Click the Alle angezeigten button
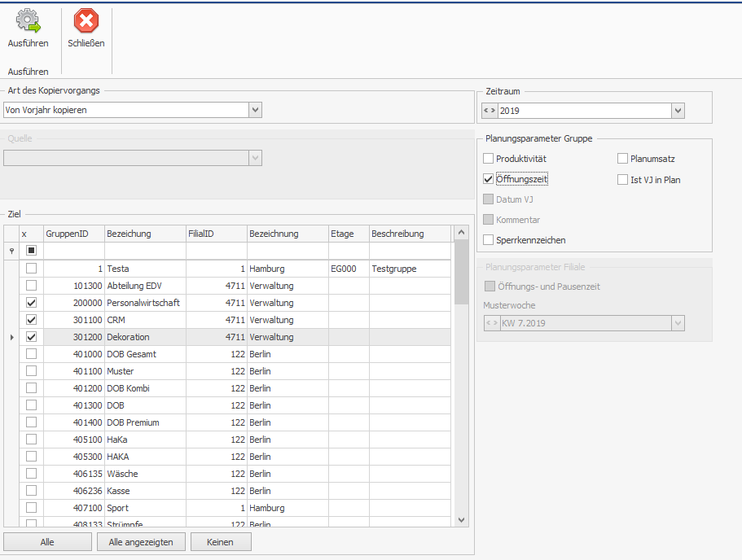This screenshot has width=742, height=560. [141, 542]
